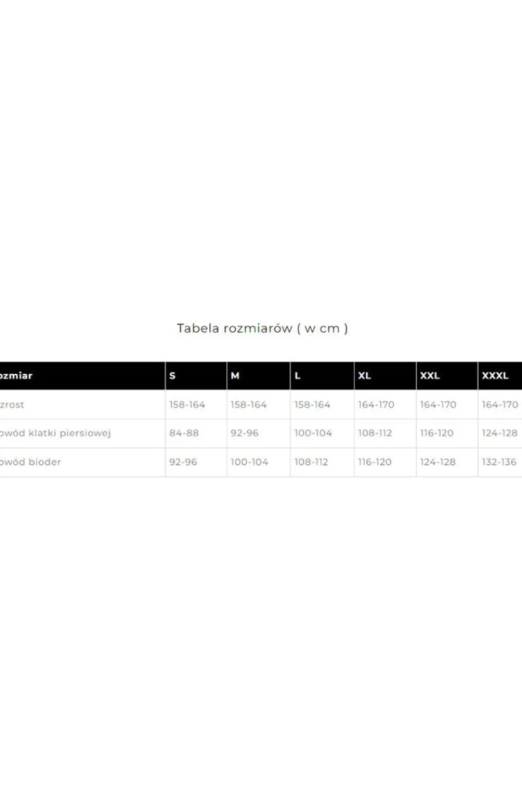Click the 'zrost' height row label
This screenshot has height=812, width=522.
click(x=12, y=405)
